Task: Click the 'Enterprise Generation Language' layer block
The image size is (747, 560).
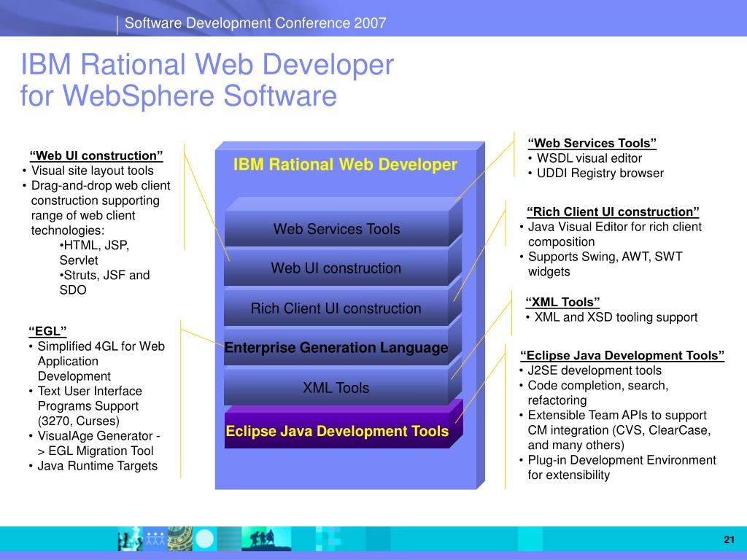Action: (336, 348)
